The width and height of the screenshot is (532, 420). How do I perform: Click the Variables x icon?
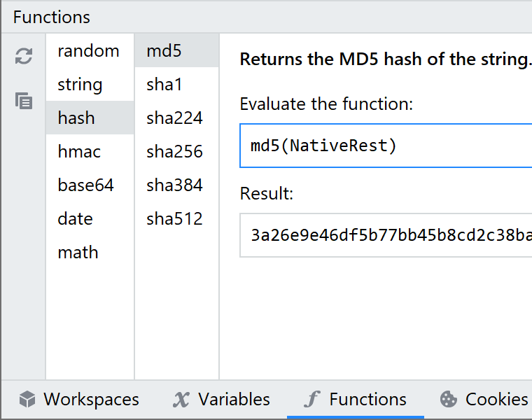181,400
